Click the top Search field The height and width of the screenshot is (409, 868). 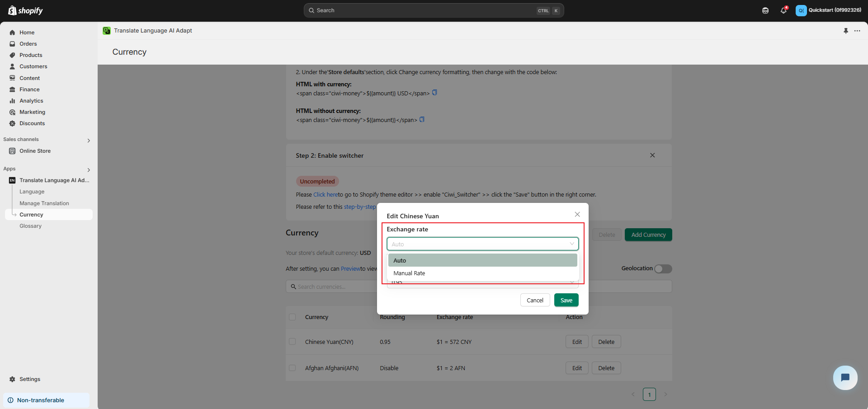(x=425, y=10)
